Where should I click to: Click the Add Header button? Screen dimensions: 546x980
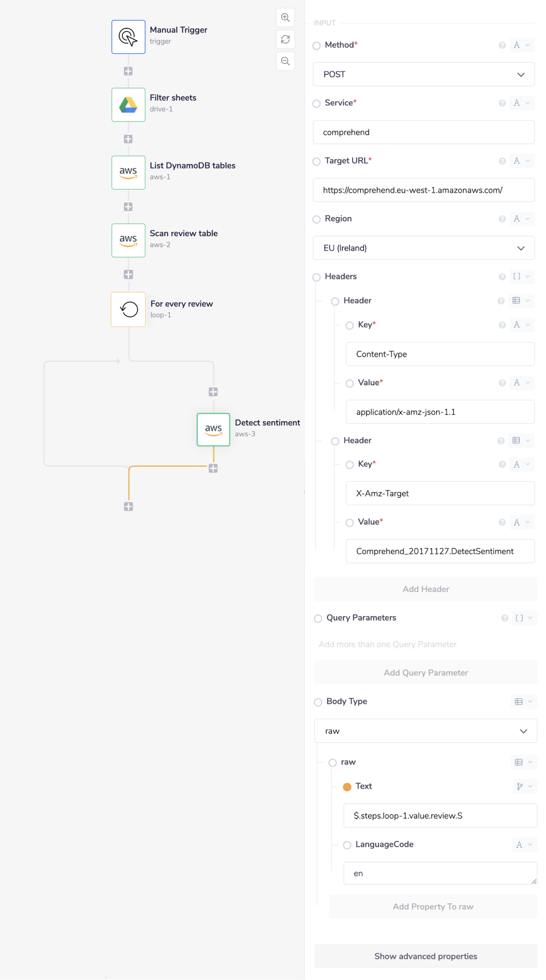pyautogui.click(x=425, y=589)
